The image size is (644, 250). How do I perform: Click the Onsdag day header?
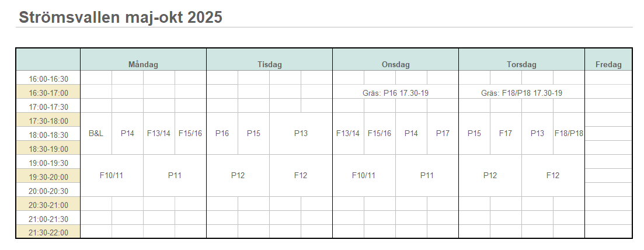(395, 65)
